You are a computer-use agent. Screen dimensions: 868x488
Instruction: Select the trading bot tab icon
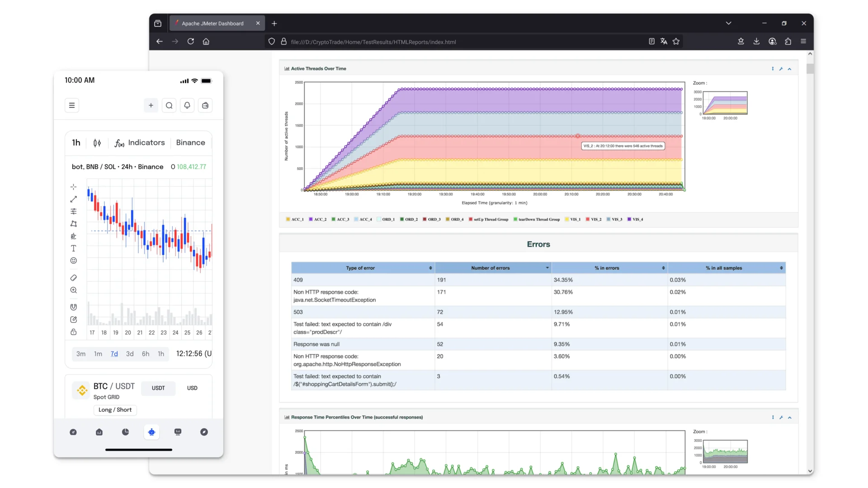(x=151, y=432)
